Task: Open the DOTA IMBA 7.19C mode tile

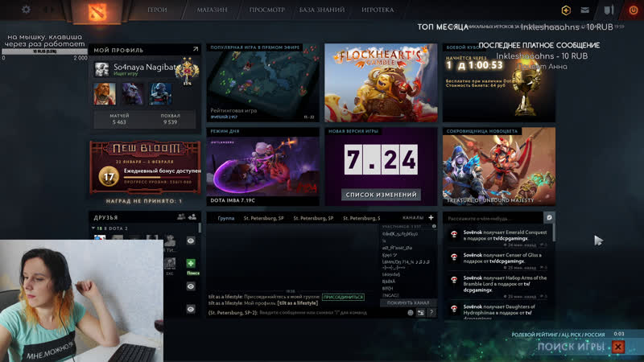Action: (263, 167)
